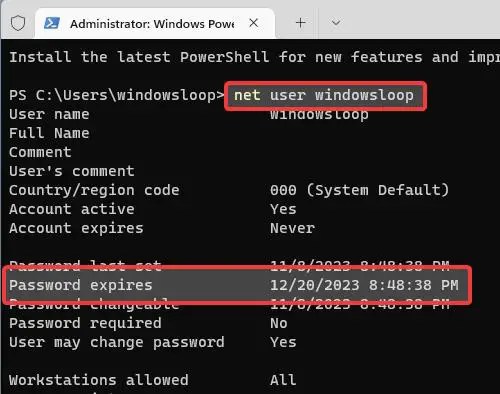This screenshot has width=500, height=394.
Task: Click the Account active Yes value
Action: 283,209
